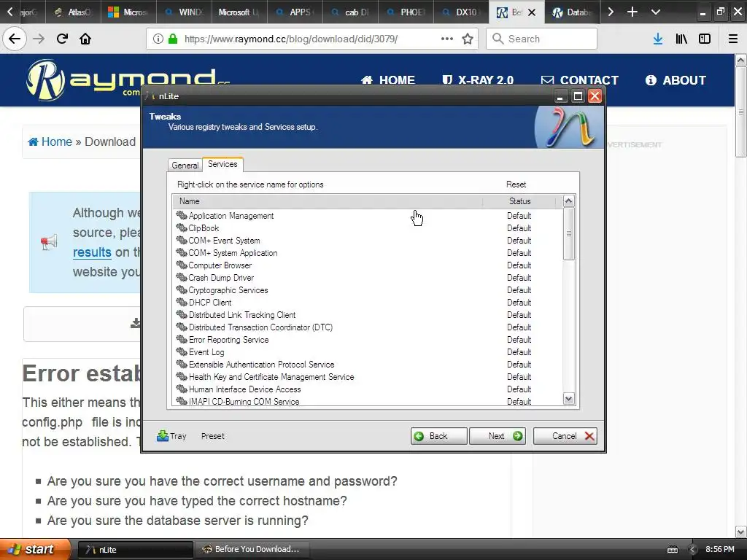
Task: Sort services by the Status column header
Action: click(519, 201)
